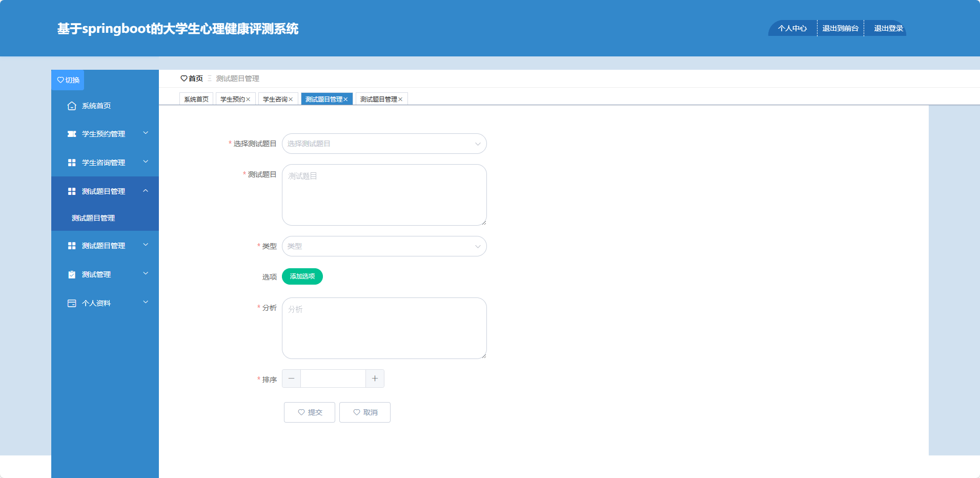Click 退出登录 in header
The width and height of the screenshot is (980, 478).
(x=888, y=29)
